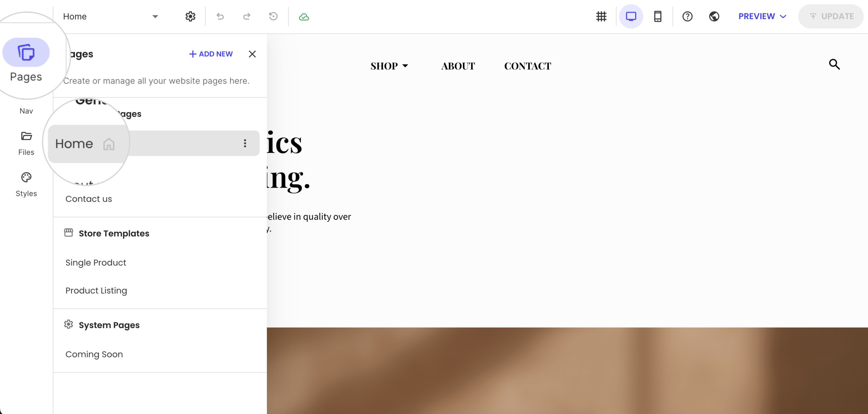Click the Store Templates section icon
Viewport: 868px width, 414px height.
[x=68, y=233]
